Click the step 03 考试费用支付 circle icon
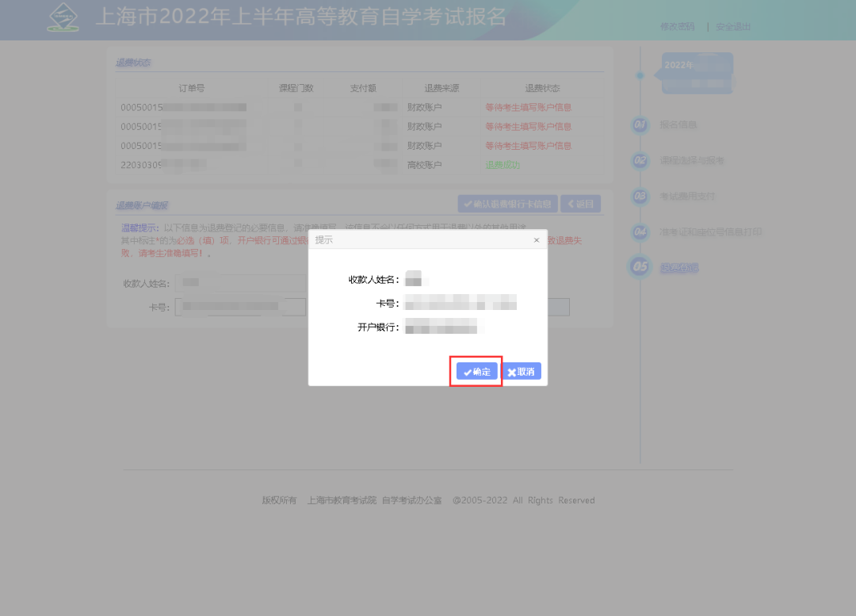 [640, 196]
